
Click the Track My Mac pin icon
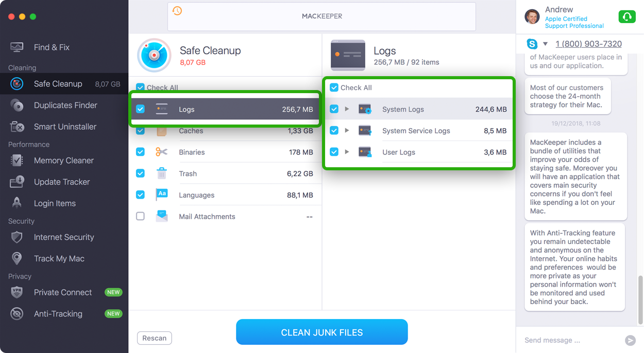click(x=17, y=258)
